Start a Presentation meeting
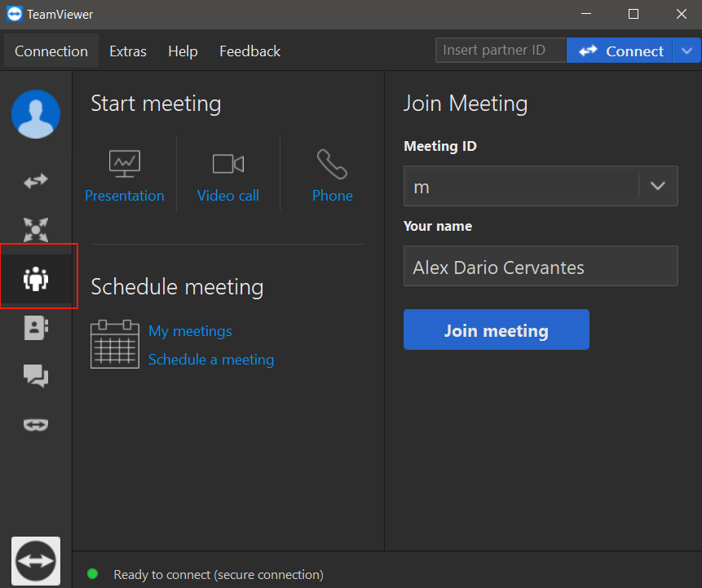The height and width of the screenshot is (588, 702). click(125, 176)
